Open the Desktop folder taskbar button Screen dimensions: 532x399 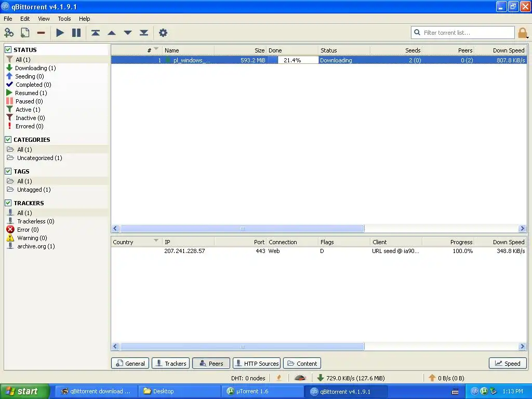click(179, 392)
